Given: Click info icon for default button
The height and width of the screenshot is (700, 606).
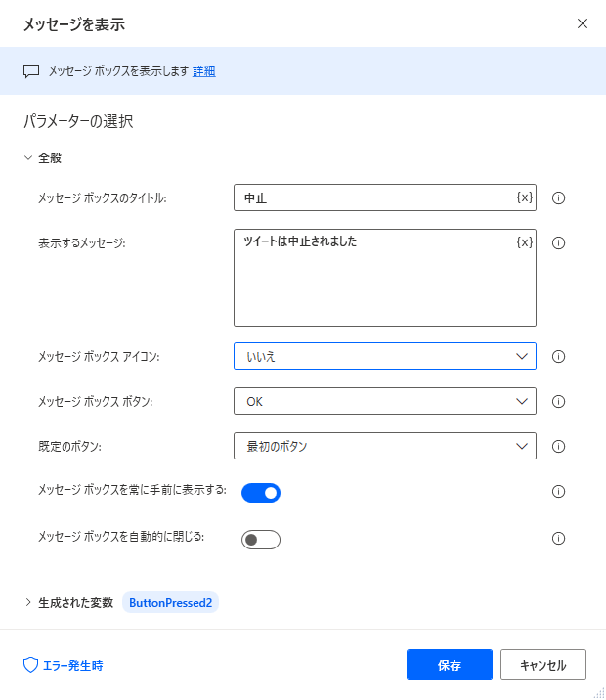Looking at the screenshot, I should pos(558,447).
